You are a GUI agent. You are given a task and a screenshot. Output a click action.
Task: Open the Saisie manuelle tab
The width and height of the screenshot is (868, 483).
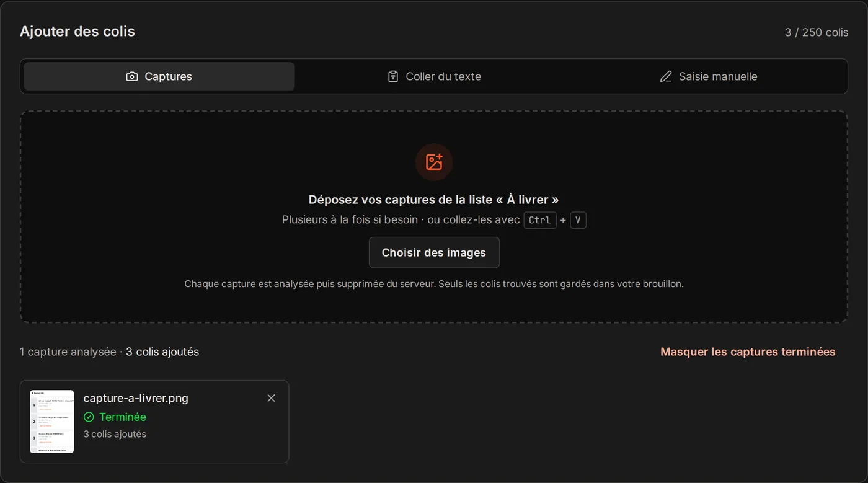coord(709,76)
